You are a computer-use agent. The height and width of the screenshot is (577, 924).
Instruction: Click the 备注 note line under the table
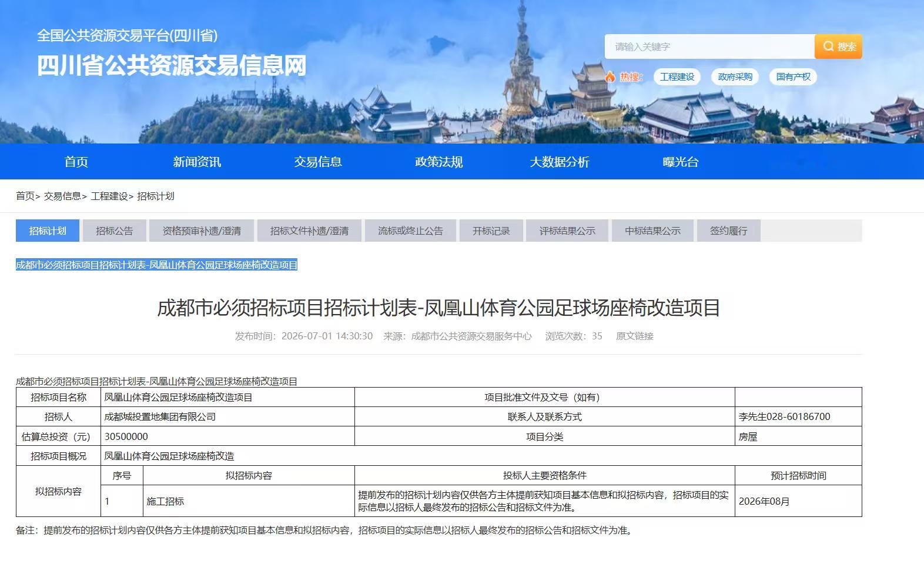point(325,530)
